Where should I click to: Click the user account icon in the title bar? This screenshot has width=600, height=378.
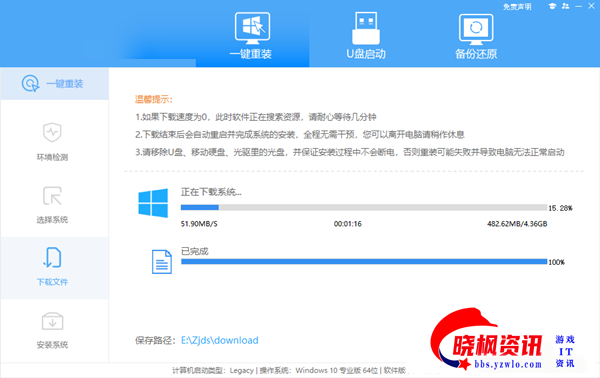tap(566, 6)
